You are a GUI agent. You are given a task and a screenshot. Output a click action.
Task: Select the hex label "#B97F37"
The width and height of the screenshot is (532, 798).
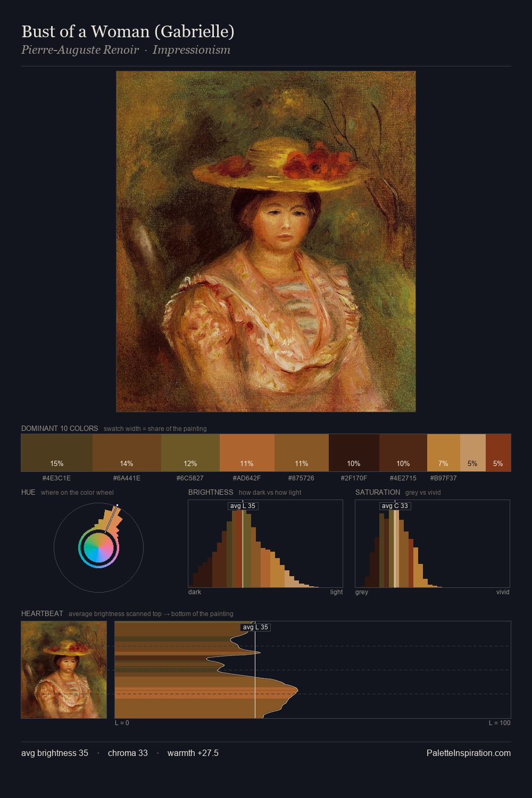[443, 478]
